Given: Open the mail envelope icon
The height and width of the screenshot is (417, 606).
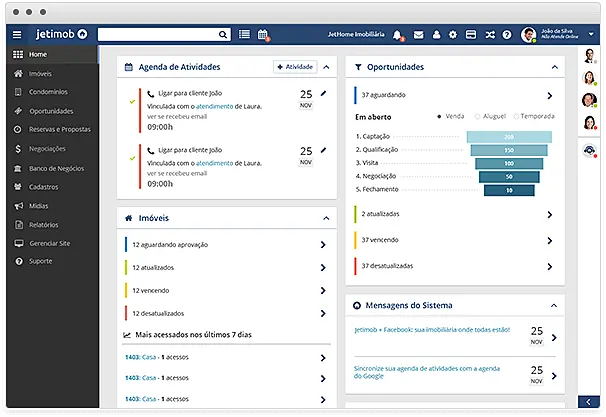Looking at the screenshot, I should pyautogui.click(x=418, y=35).
